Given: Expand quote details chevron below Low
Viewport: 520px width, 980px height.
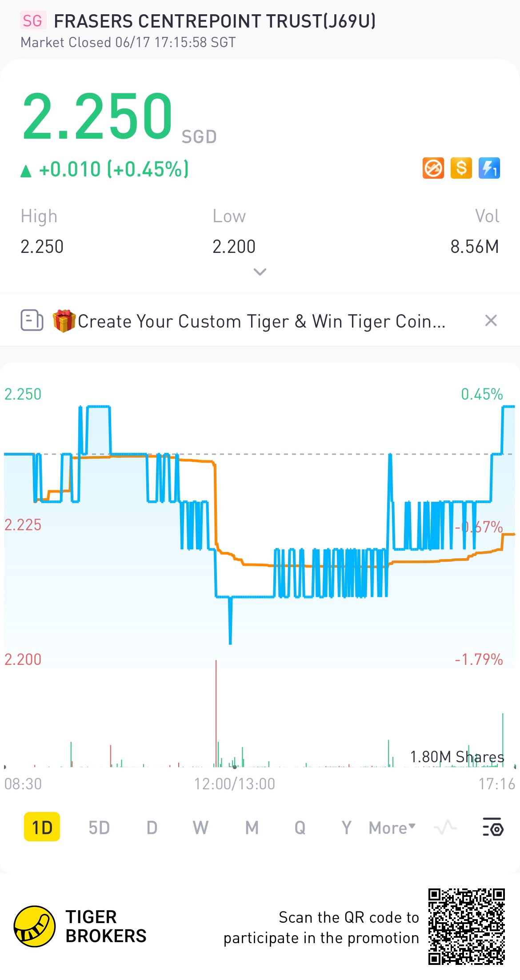Looking at the screenshot, I should pyautogui.click(x=260, y=272).
